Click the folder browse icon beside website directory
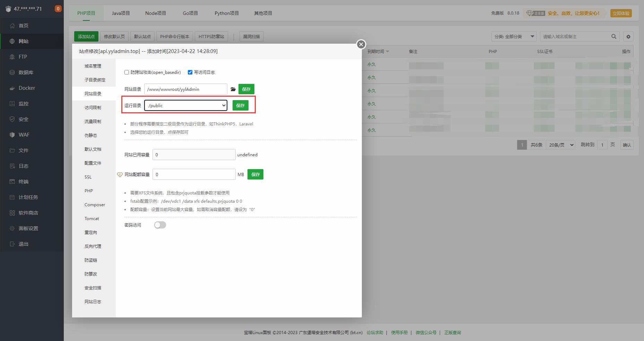644x341 pixels. 233,89
